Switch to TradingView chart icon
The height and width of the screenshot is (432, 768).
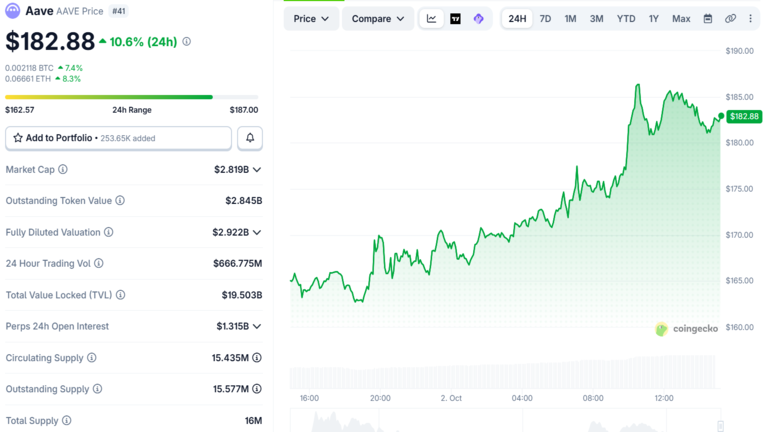tap(455, 19)
